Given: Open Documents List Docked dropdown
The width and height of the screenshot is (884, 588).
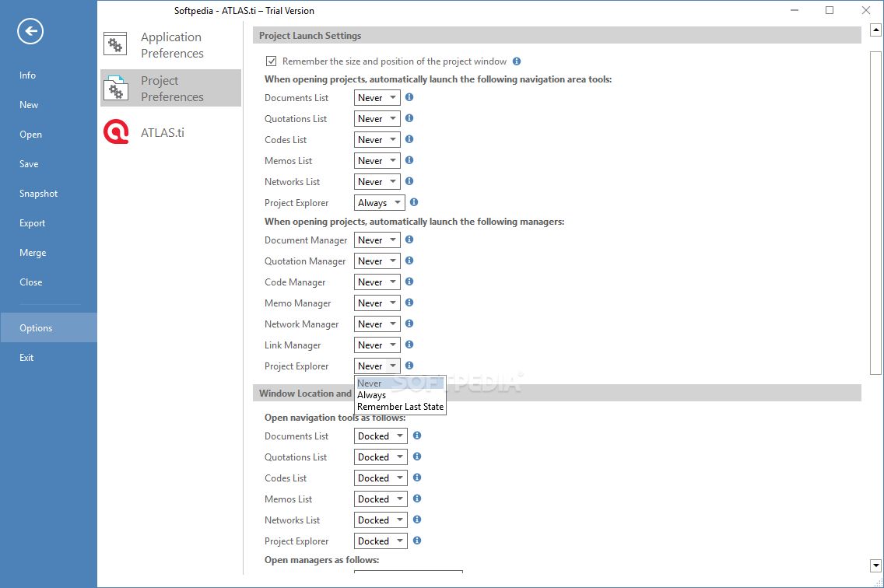Looking at the screenshot, I should pyautogui.click(x=381, y=436).
